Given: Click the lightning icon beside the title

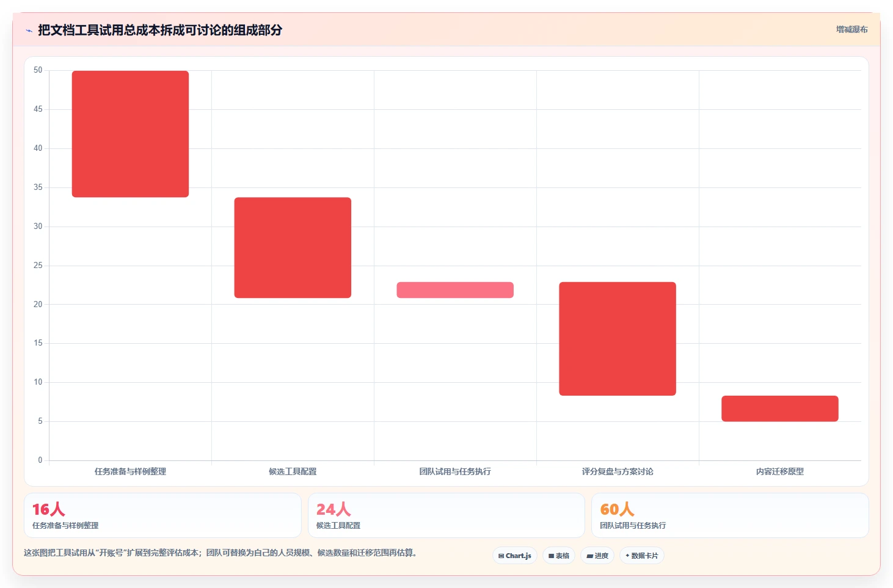Looking at the screenshot, I should [x=29, y=31].
